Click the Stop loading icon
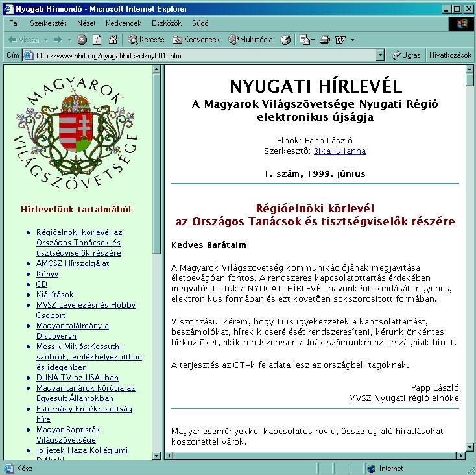Viewport: 476px width, 475px height. tap(81, 40)
